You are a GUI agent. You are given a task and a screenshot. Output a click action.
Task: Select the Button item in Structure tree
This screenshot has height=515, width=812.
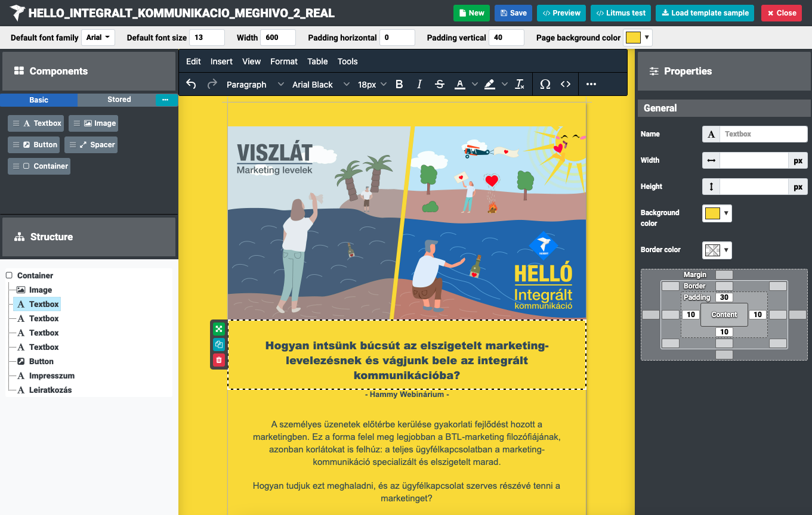(41, 361)
